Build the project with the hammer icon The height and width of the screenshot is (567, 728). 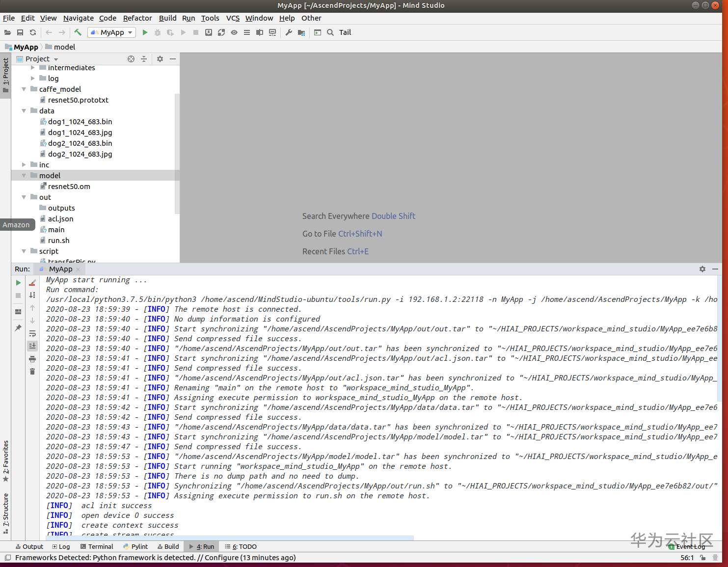(78, 32)
